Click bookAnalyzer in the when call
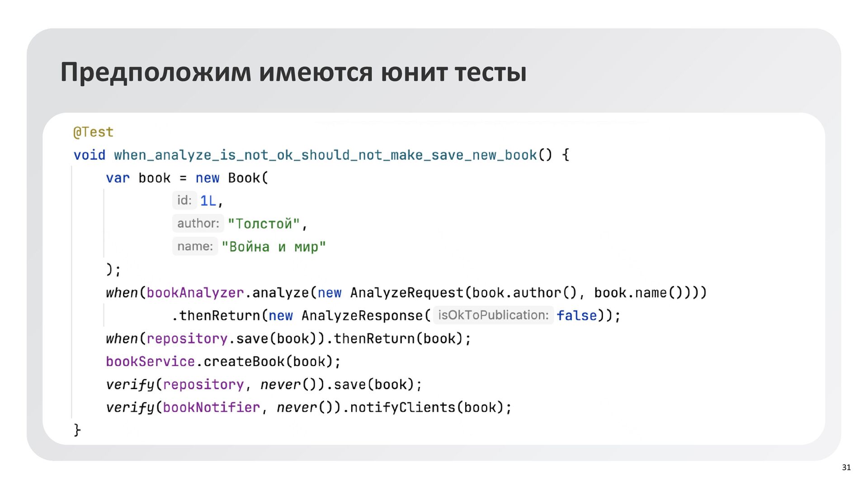 tap(195, 293)
